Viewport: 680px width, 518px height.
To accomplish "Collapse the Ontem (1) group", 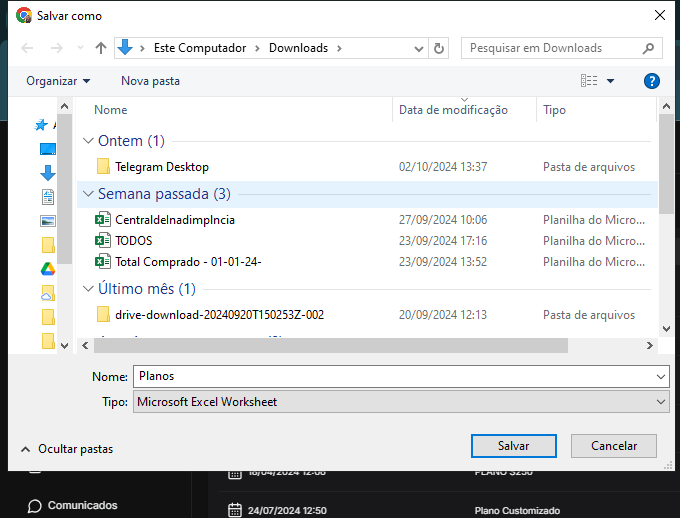I will point(87,141).
